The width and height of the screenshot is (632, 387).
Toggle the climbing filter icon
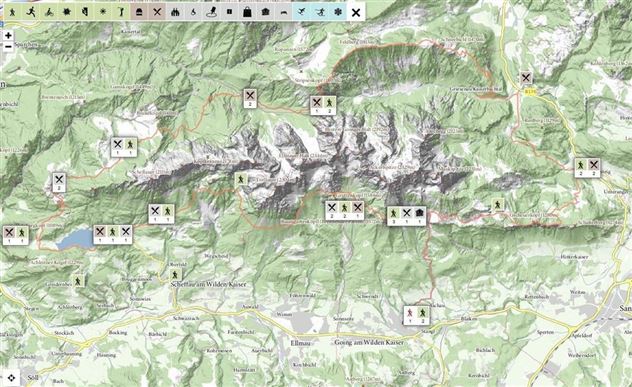[85, 12]
